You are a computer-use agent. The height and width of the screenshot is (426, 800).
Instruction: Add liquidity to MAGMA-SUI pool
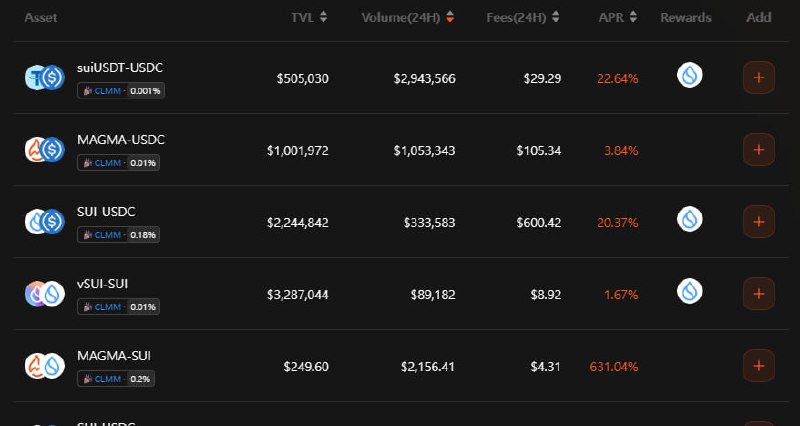pos(759,366)
